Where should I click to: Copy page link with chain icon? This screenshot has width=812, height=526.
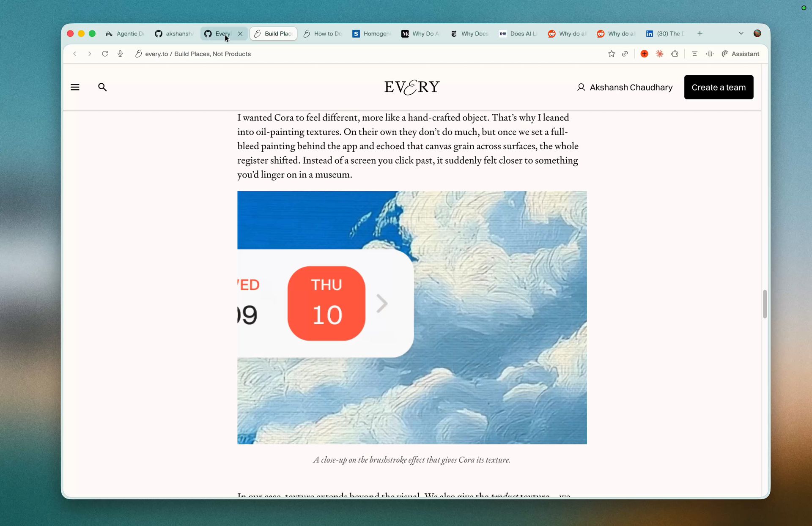(625, 54)
